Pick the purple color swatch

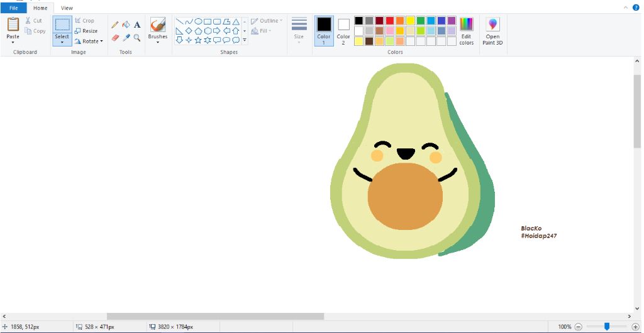pos(452,21)
